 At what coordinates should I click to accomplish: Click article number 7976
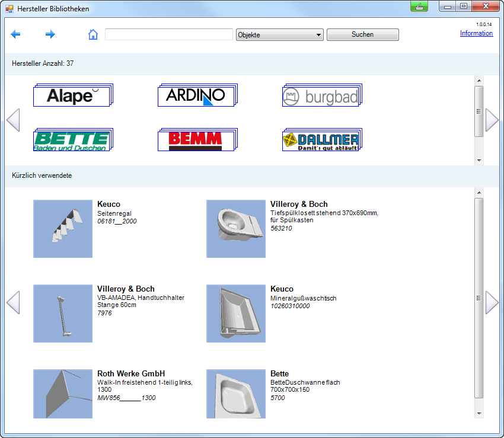[x=104, y=313]
